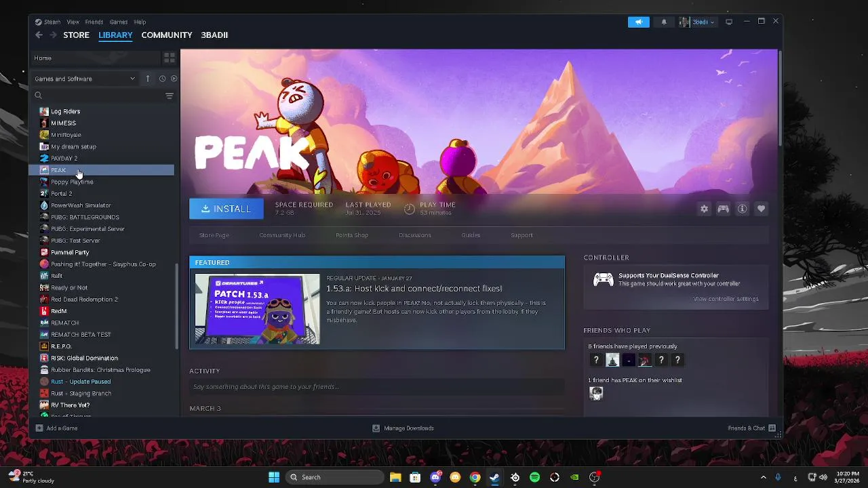Switch library to collections grid view
This screenshot has height=488, width=868.
169,58
